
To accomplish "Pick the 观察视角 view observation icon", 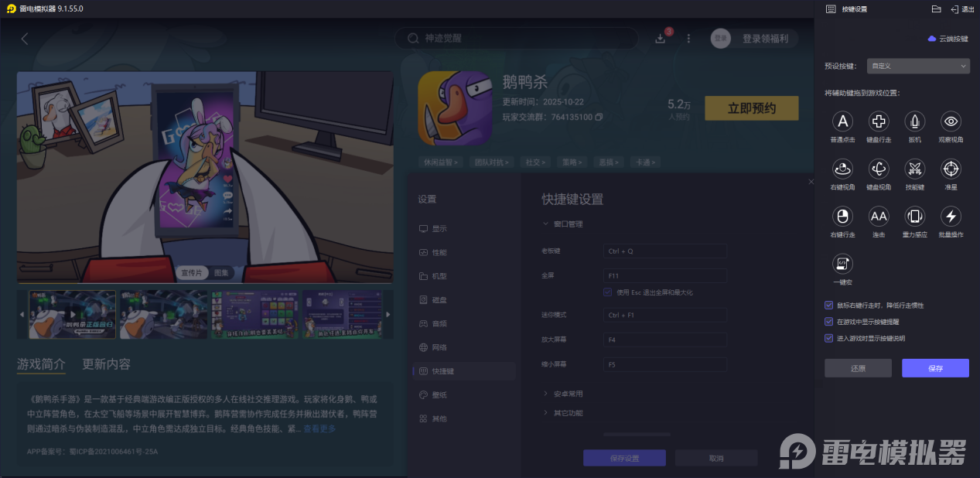I will tap(950, 121).
